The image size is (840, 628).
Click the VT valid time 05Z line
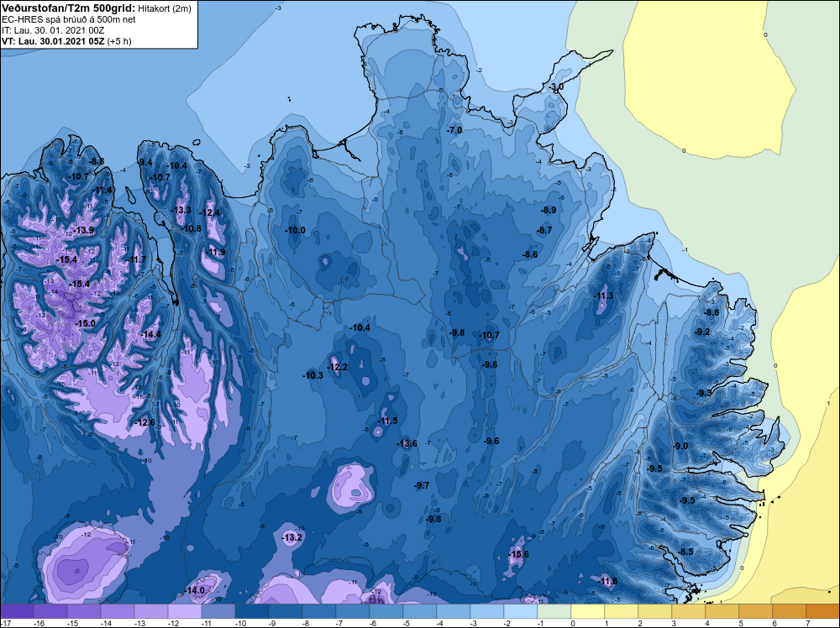66,40
